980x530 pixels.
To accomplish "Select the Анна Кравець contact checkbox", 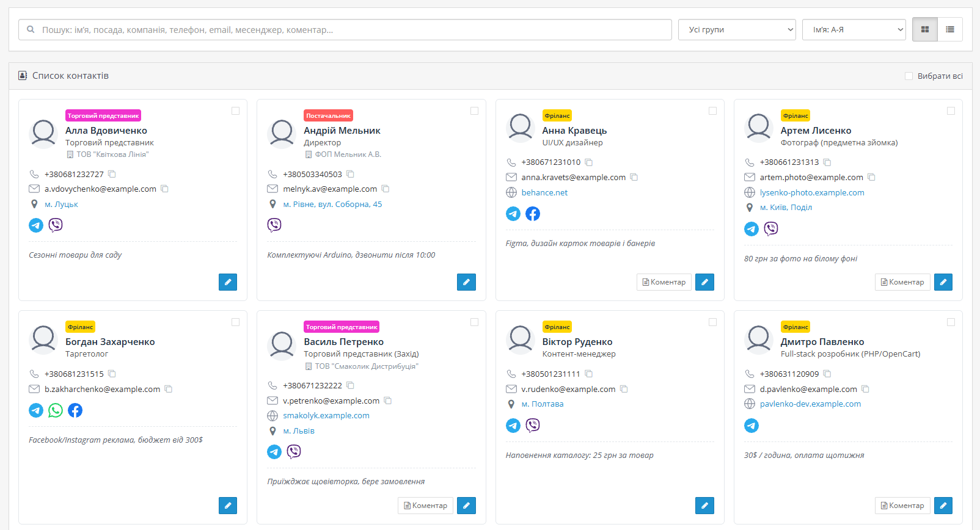I will 712,111.
